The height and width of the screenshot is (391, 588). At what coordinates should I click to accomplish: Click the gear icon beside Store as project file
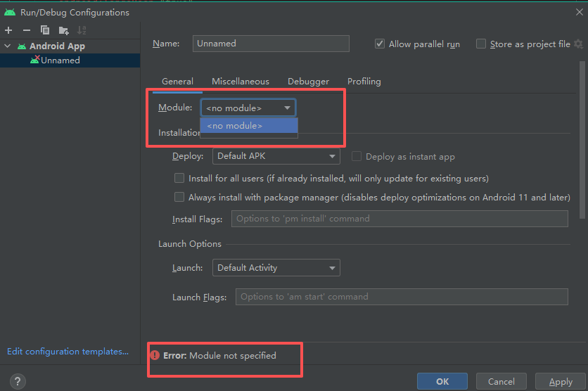[578, 44]
